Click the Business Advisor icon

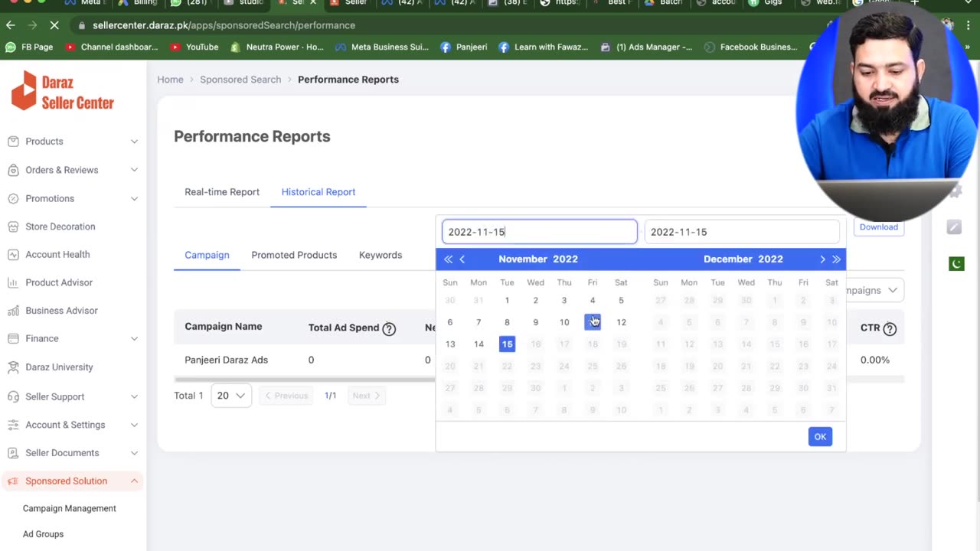click(x=13, y=311)
